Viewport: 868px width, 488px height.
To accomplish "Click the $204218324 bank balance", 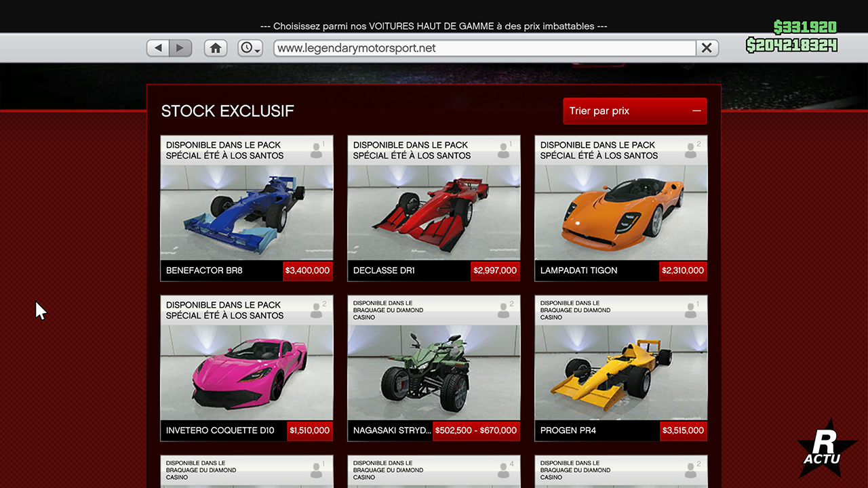I will (791, 45).
